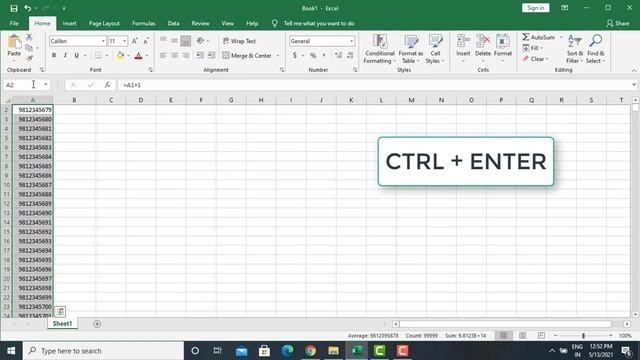Select the Sheet1 tab

pyautogui.click(x=62, y=323)
